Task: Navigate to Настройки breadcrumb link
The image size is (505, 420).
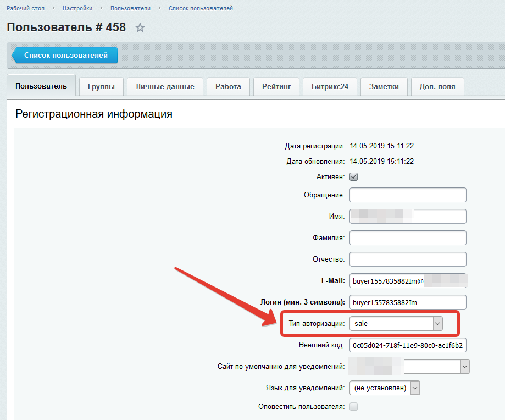Action: tap(77, 8)
